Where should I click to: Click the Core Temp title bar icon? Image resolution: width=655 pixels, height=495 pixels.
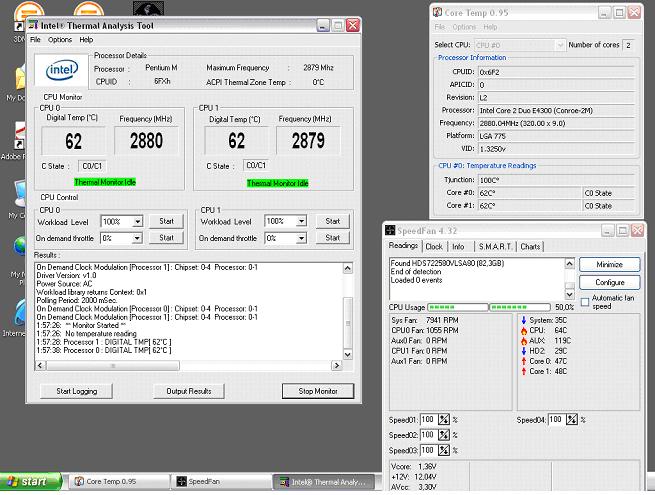pyautogui.click(x=437, y=13)
